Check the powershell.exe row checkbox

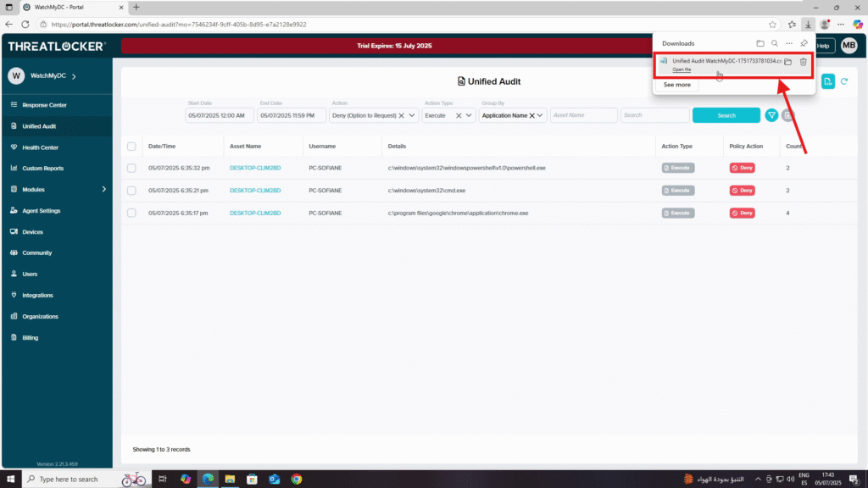point(131,168)
